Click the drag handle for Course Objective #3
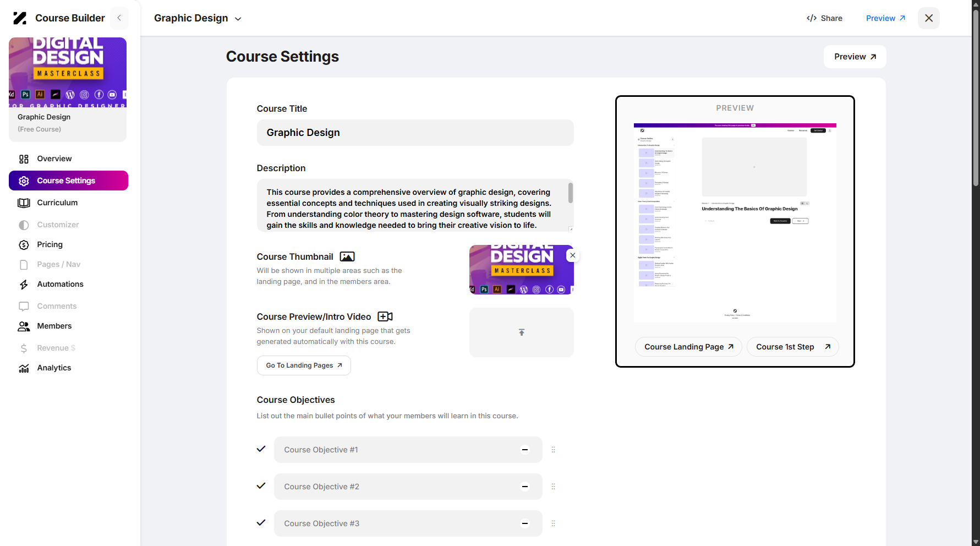This screenshot has height=546, width=980. point(554,523)
